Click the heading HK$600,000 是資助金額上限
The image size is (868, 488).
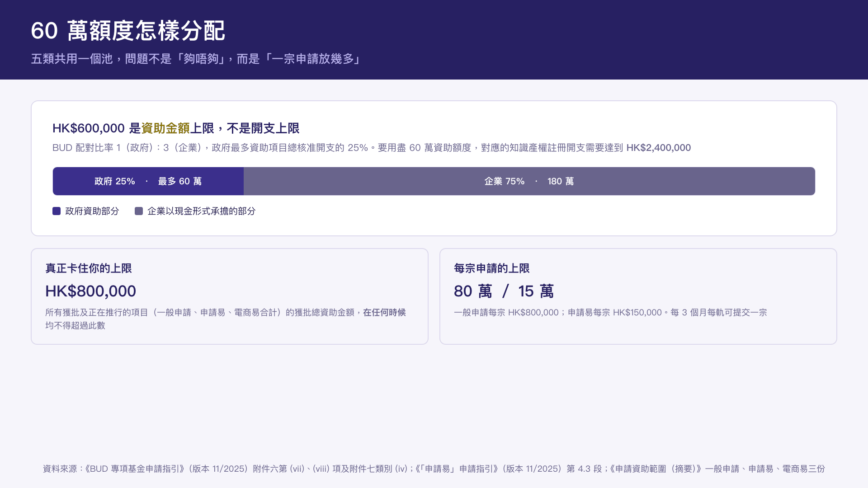[176, 128]
